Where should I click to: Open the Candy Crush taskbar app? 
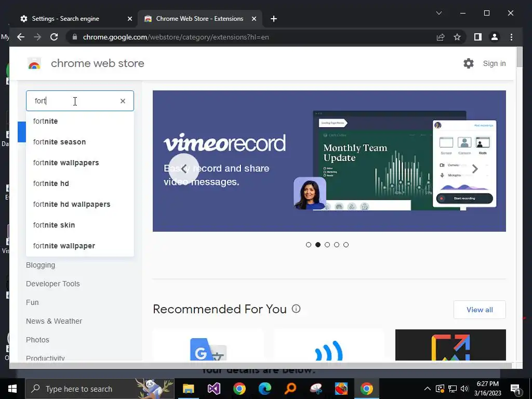pos(341,389)
